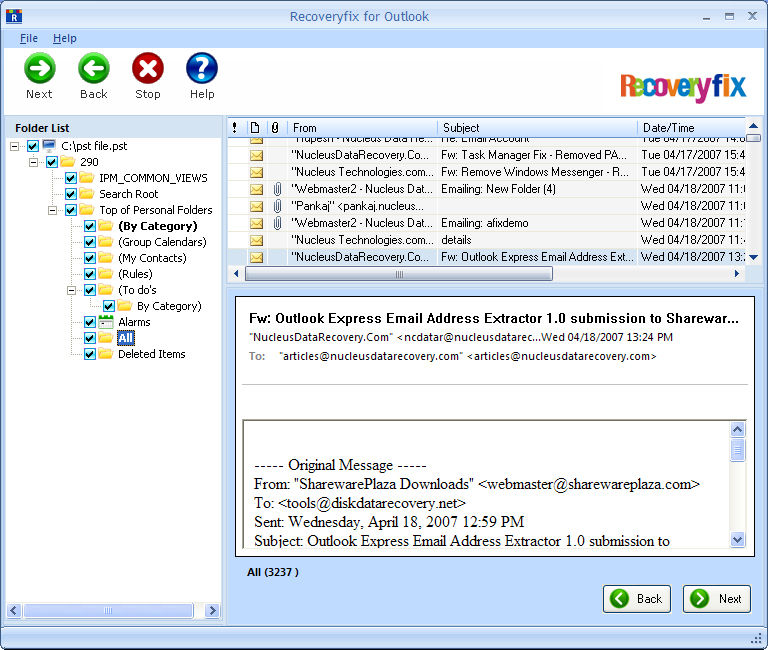Screen dimensions: 768x650
Task: Sort emails by Date/Time column
Action: click(x=692, y=128)
